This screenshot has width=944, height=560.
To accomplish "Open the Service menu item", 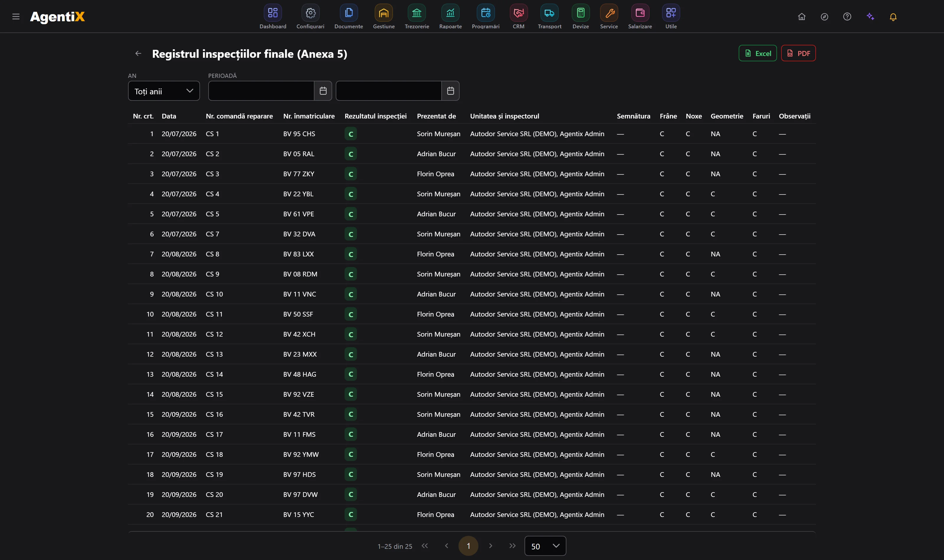I will (x=609, y=17).
